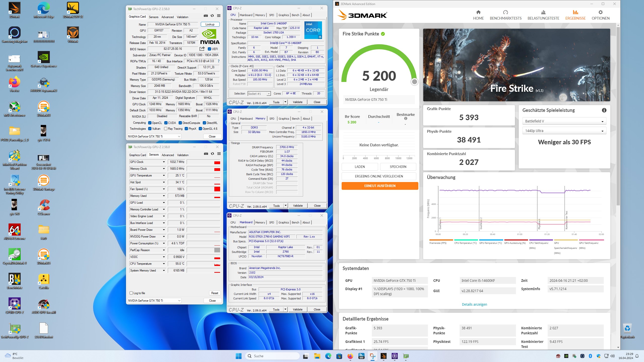Open Firefox from the taskbar
Viewport: 644px width, 362px height.
pos(350,356)
